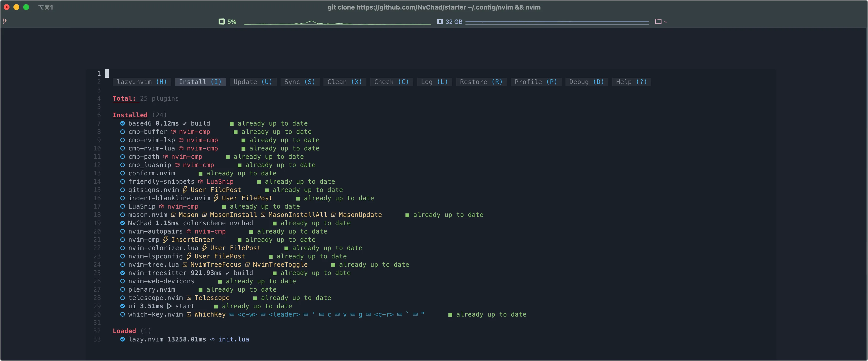Image resolution: width=868 pixels, height=361 pixels.
Task: Open the init.lua link under Loaded
Action: coord(233,340)
